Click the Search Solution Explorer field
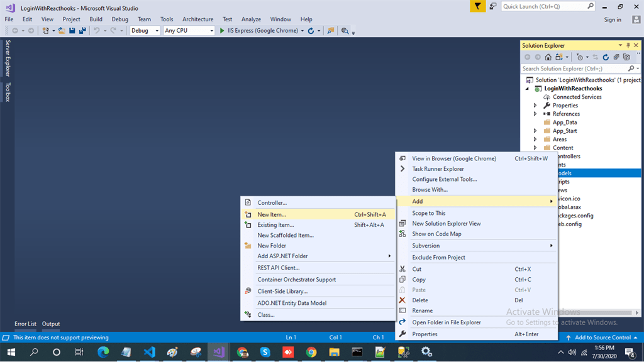Viewport: 644px width, 362px height. pos(575,69)
